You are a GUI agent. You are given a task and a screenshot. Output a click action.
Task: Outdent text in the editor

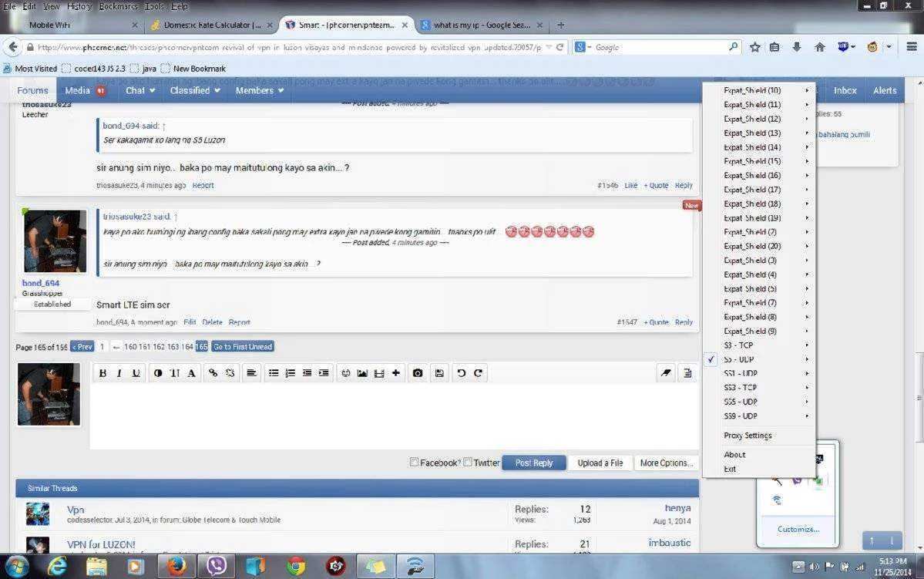(307, 373)
